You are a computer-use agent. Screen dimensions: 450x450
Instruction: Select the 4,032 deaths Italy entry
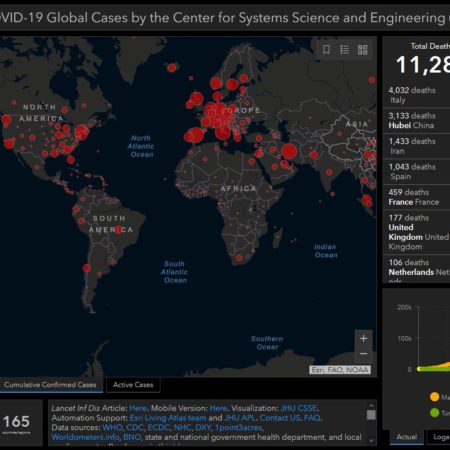pos(417,95)
